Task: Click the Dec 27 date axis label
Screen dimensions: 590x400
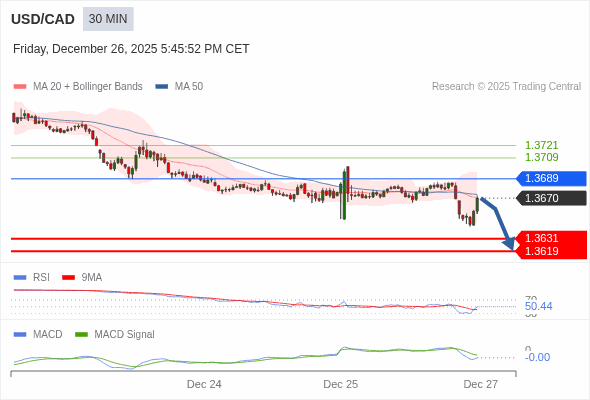Action: click(x=481, y=384)
